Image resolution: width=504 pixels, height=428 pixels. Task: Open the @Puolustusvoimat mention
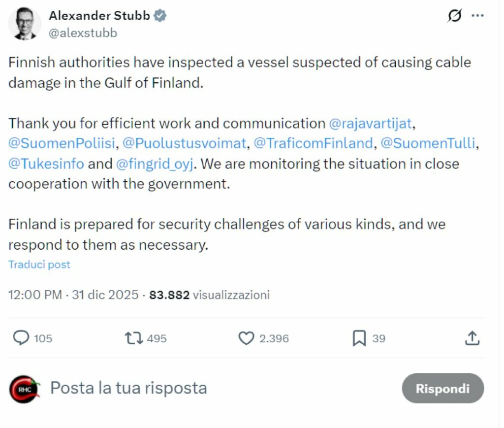184,143
